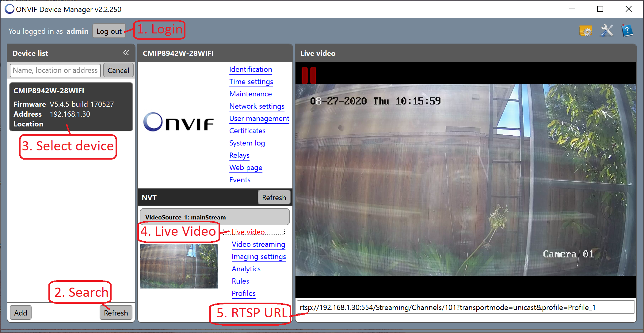Open the wrench and screwdriver tools icon
Screen dimensions: 644x333
(607, 31)
